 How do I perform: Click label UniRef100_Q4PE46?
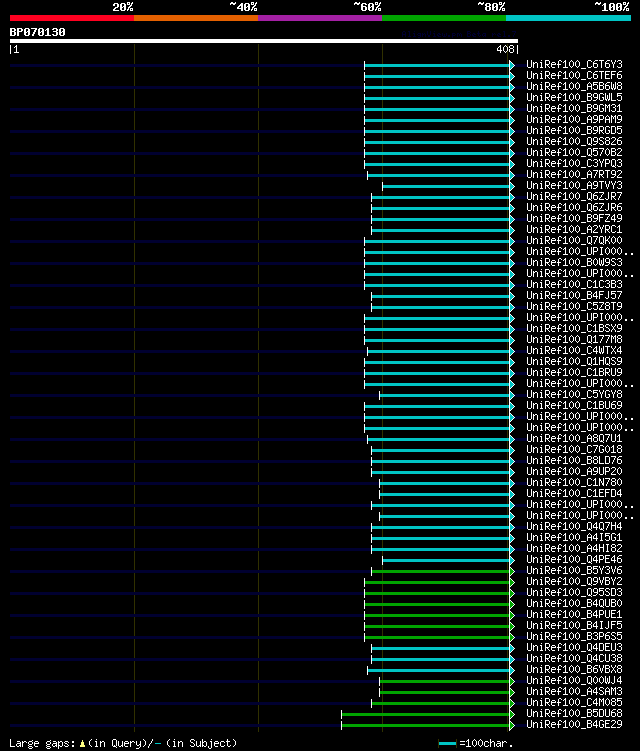pyautogui.click(x=574, y=560)
